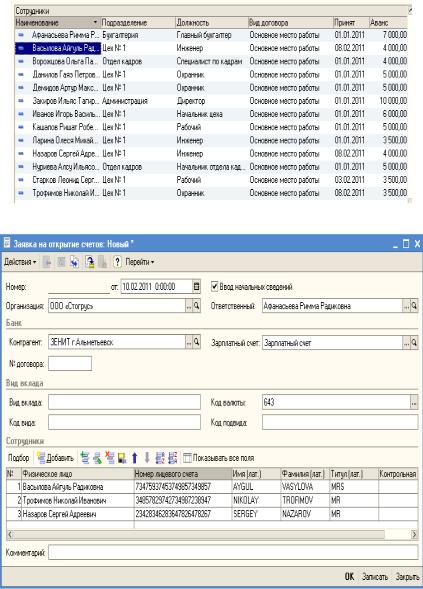The image size is (423, 589).
Task: Move the row down with the grey arrow
Action: 147,458
